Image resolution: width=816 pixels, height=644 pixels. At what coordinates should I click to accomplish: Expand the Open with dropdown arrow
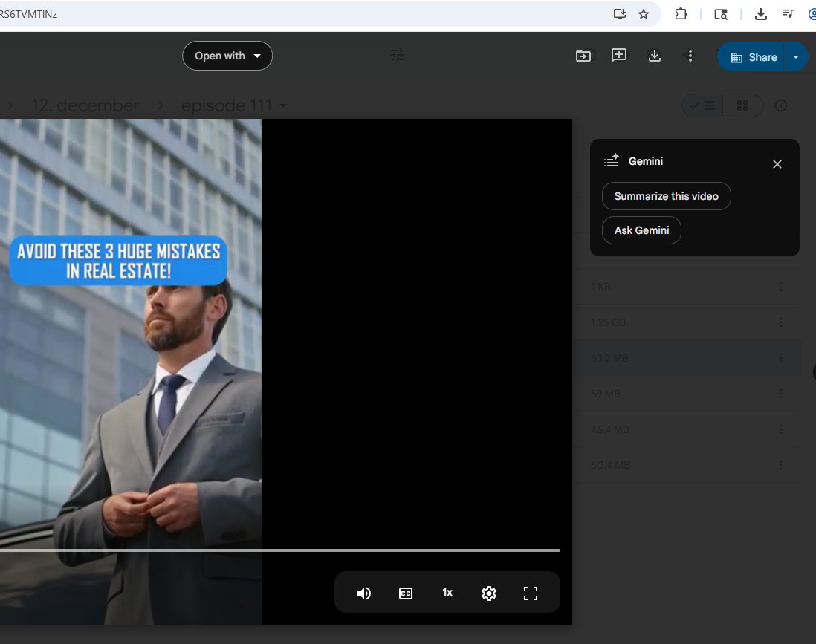pos(257,56)
